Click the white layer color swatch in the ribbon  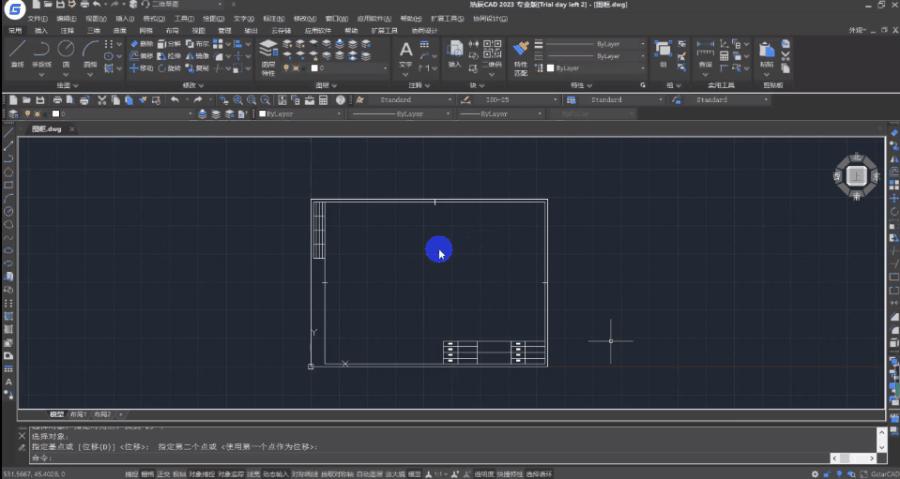coord(315,68)
